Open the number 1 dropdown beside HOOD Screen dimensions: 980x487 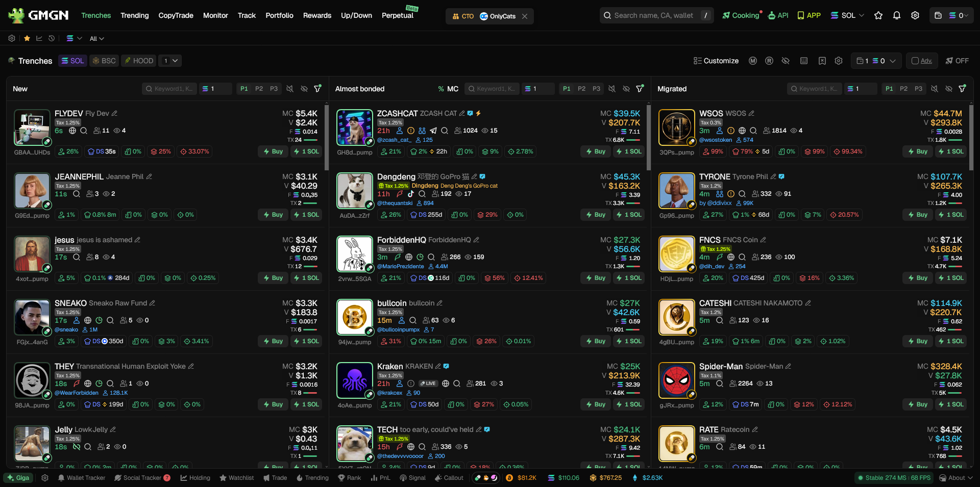(170, 61)
